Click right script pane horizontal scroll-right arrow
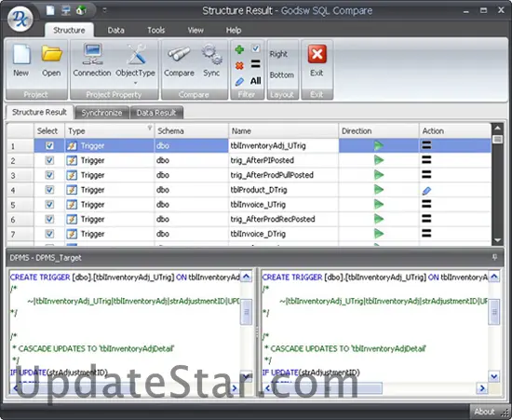Screen dimensions: 512x420 coord(482,388)
